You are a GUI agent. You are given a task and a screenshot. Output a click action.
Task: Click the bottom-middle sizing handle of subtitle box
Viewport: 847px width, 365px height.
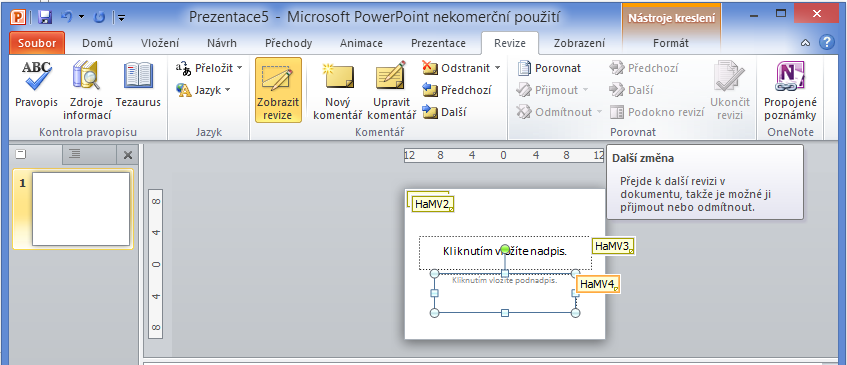click(505, 313)
